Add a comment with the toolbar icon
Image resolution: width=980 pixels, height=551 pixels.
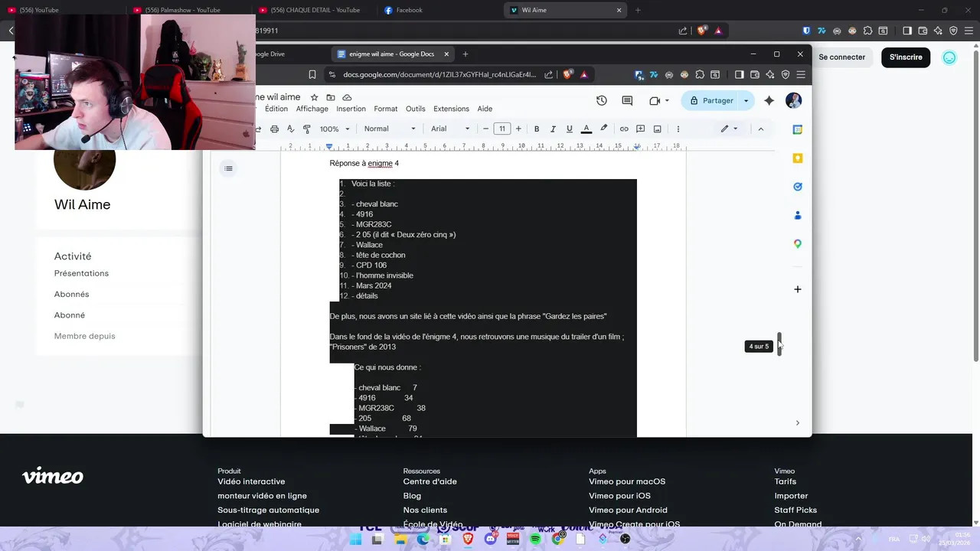pyautogui.click(x=640, y=129)
